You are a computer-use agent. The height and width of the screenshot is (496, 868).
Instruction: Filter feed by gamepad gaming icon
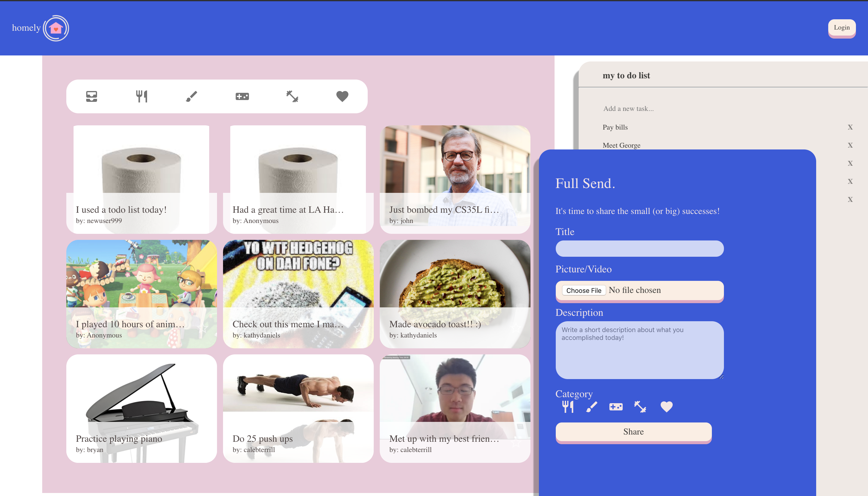[x=242, y=96]
